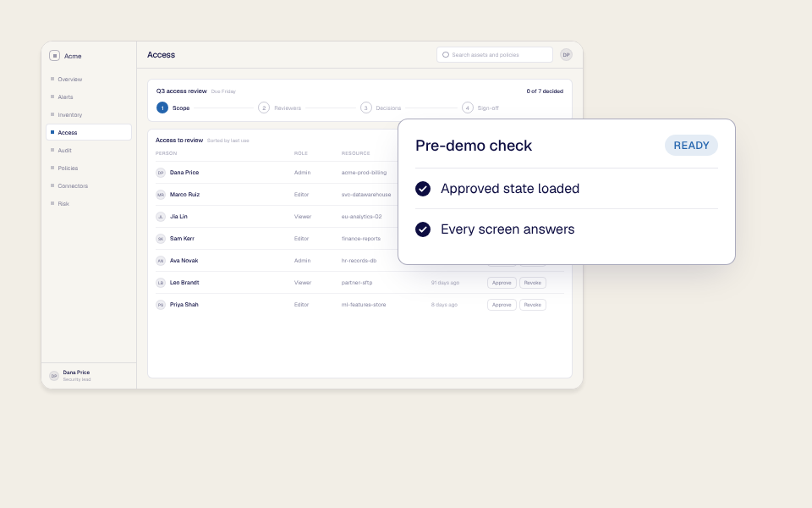Image resolution: width=812 pixels, height=508 pixels.
Task: Open Dana Price's profile at sidebar bottom
Action: click(89, 376)
